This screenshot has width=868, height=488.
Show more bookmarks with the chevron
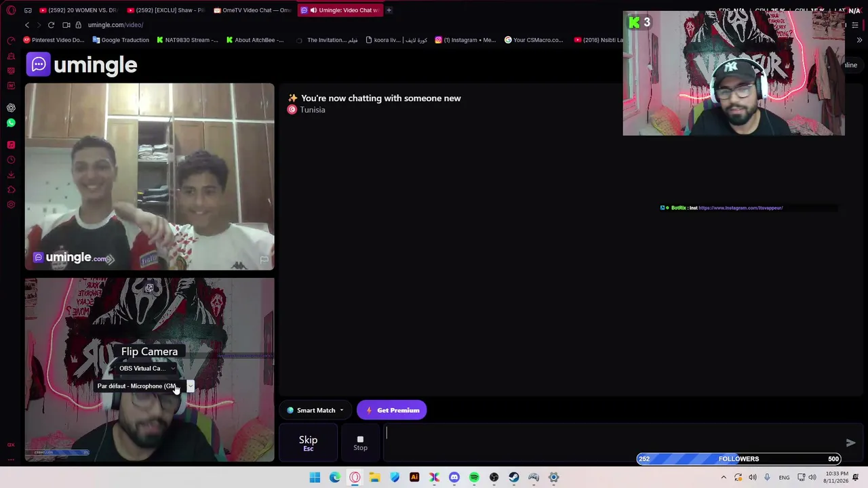point(859,40)
